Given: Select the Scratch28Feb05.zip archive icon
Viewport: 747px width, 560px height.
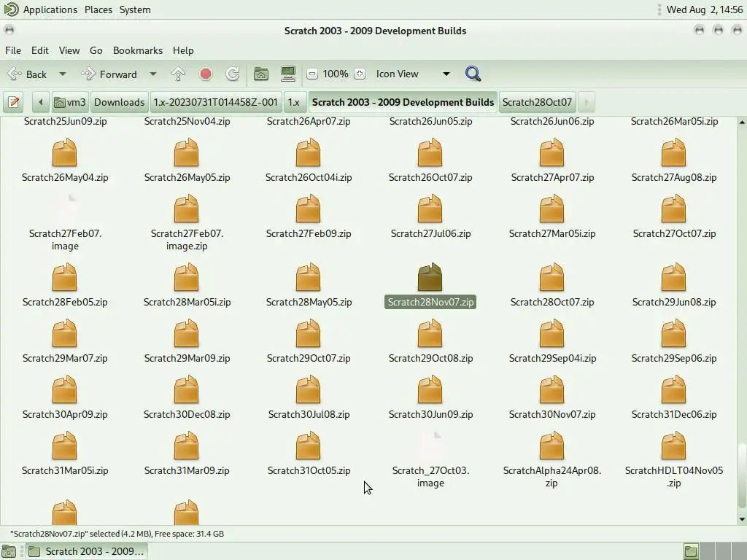Looking at the screenshot, I should coord(64,276).
